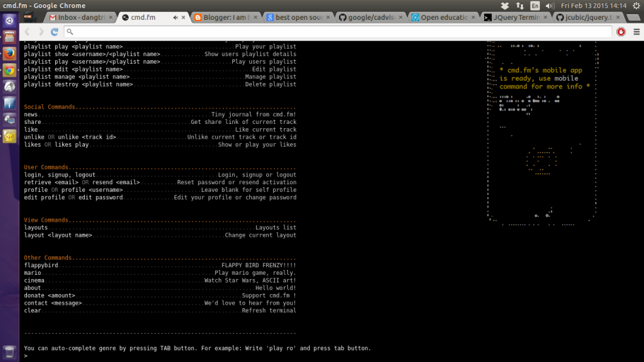This screenshot has height=362, width=644.
Task: Click the Chrome icon in the launcher
Action: [9, 70]
